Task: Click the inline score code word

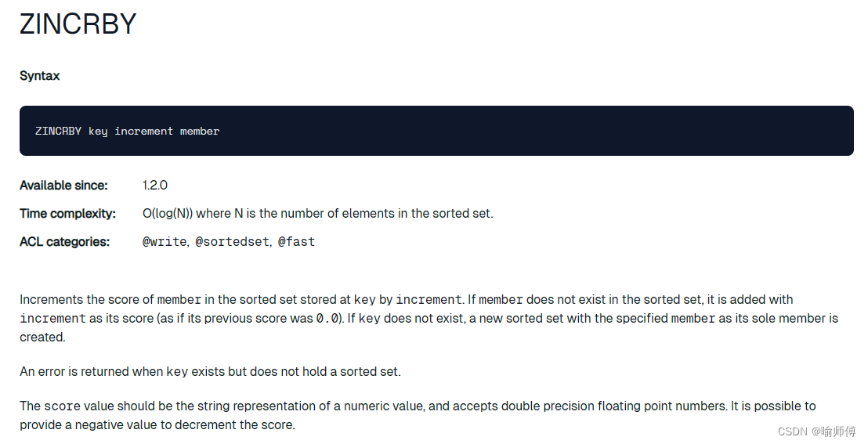Action: [62, 406]
